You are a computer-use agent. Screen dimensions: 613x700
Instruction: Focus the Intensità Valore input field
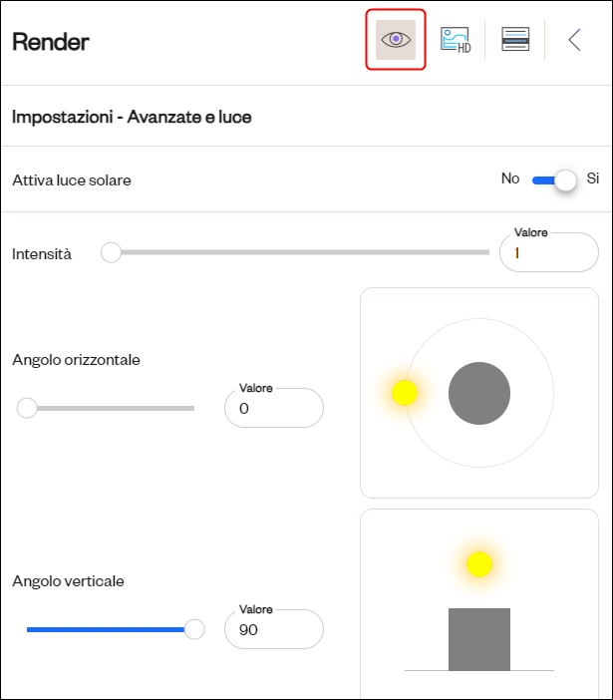(x=549, y=252)
